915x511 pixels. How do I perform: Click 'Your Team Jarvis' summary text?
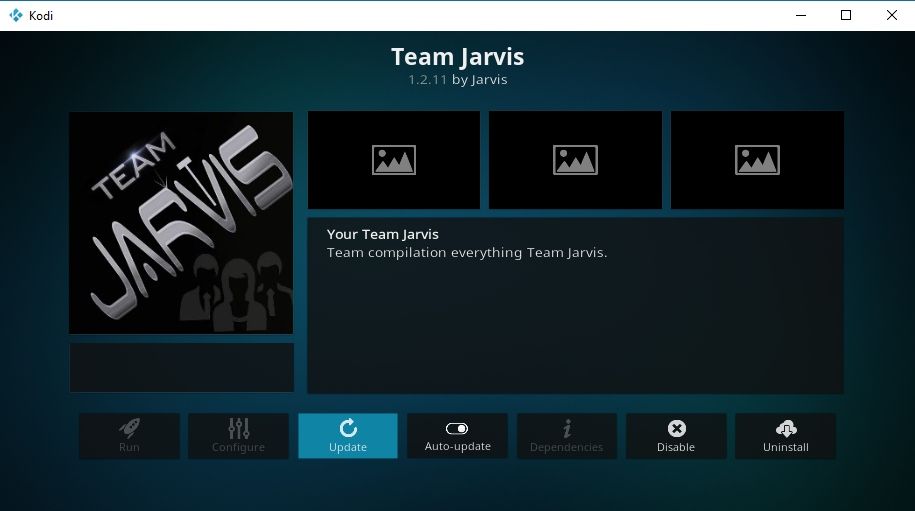click(383, 234)
